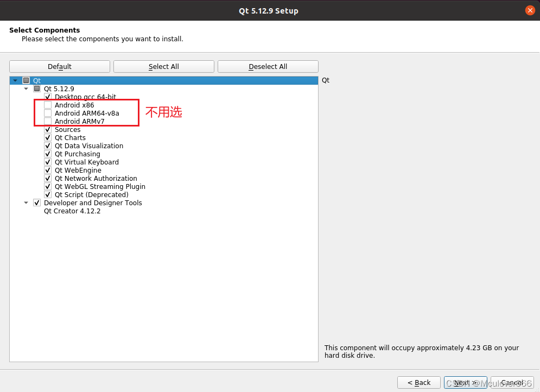Click Select All to choose every component

pos(163,66)
